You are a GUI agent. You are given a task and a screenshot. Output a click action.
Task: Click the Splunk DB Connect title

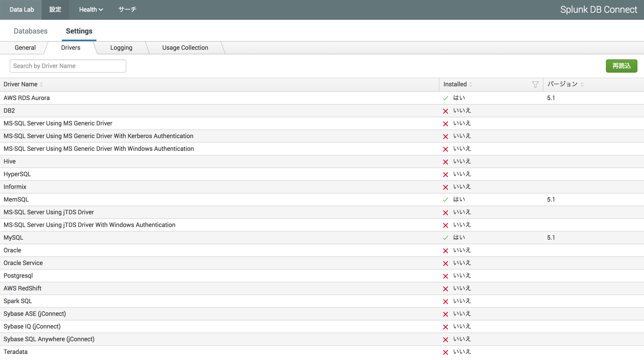pyautogui.click(x=598, y=10)
